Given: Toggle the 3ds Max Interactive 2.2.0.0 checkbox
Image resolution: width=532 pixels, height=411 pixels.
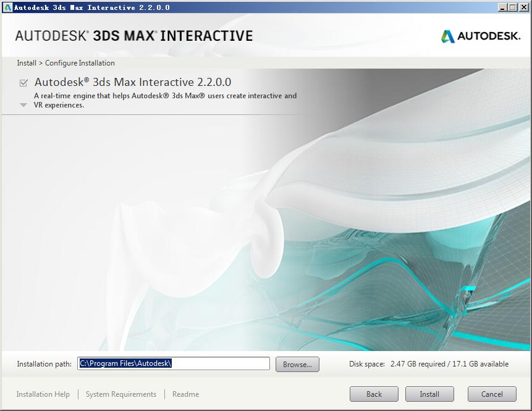Looking at the screenshot, I should coord(23,83).
